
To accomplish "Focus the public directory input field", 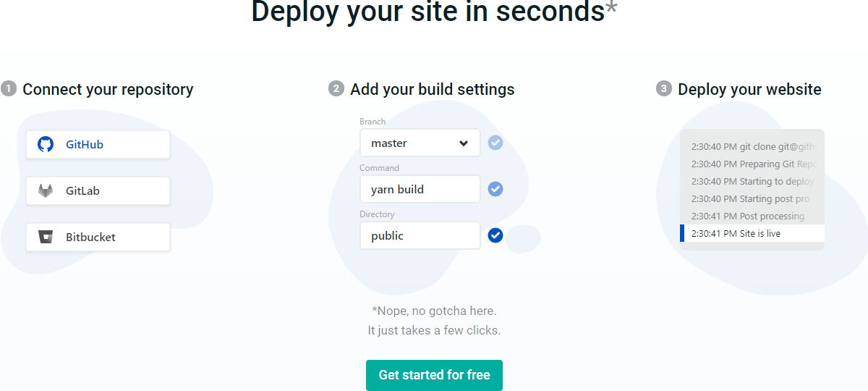I will click(x=420, y=236).
